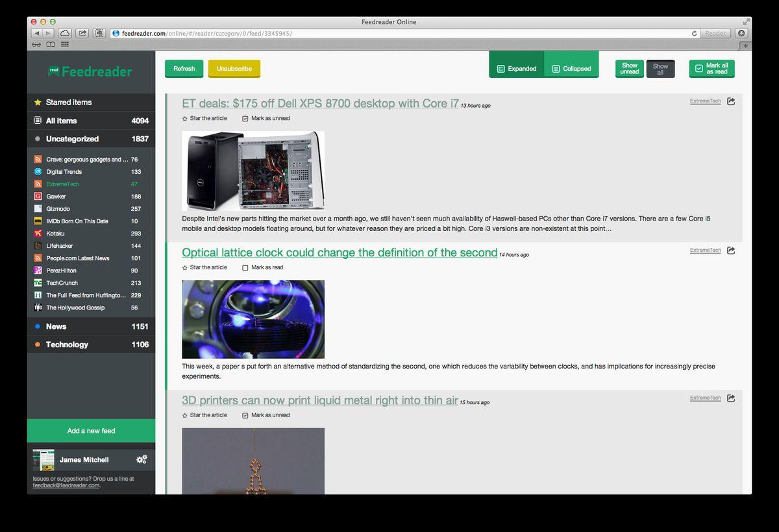Open the iCloud Tabs cloud icon
This screenshot has height=532, width=779.
click(65, 33)
